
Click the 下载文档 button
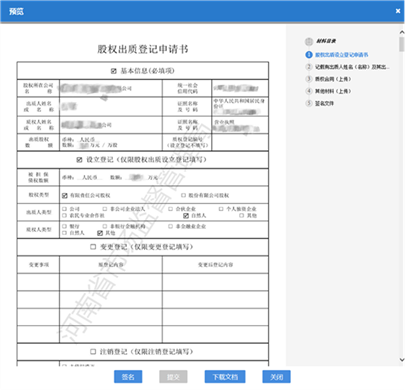point(225,377)
